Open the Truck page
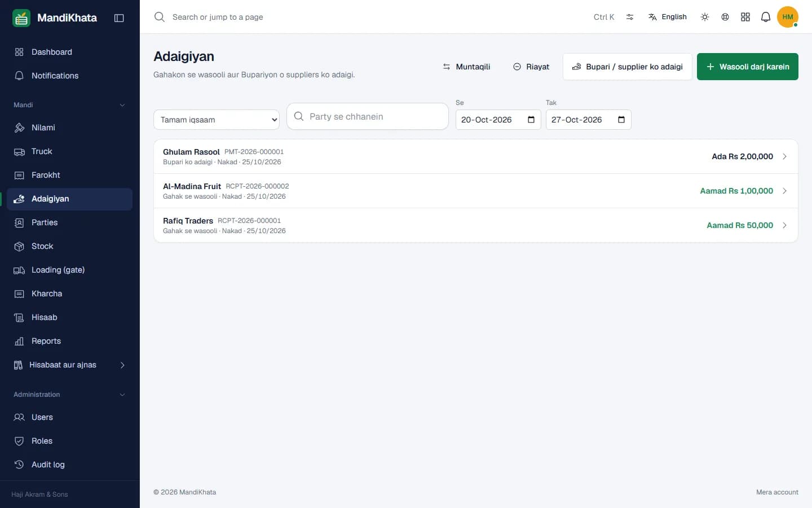This screenshot has height=508, width=812. click(x=70, y=151)
